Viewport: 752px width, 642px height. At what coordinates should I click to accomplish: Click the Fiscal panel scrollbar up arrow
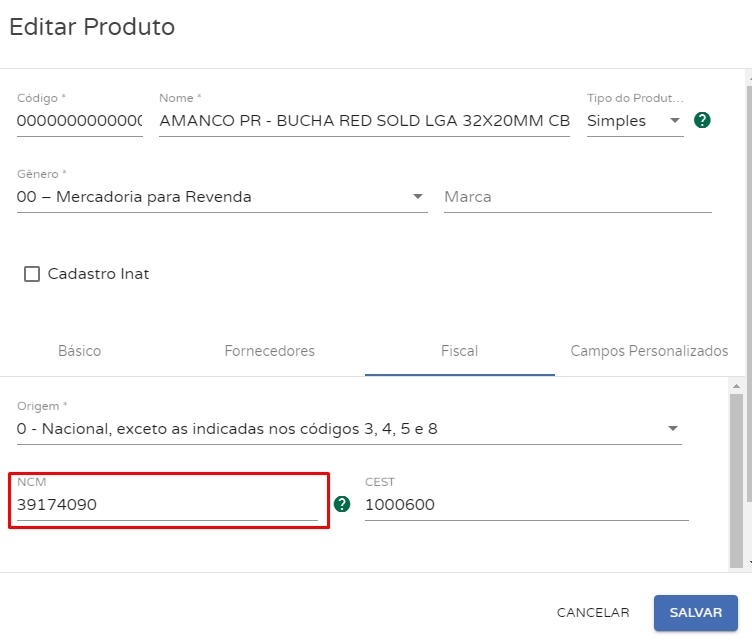(737, 385)
